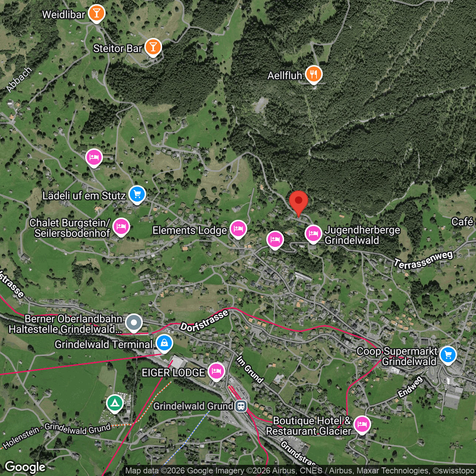Open the Boutique Hotel & Restaurant Glacier pin

click(x=362, y=425)
